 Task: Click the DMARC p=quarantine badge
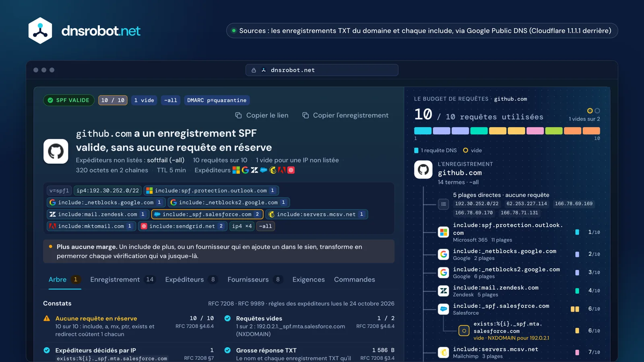[217, 100]
